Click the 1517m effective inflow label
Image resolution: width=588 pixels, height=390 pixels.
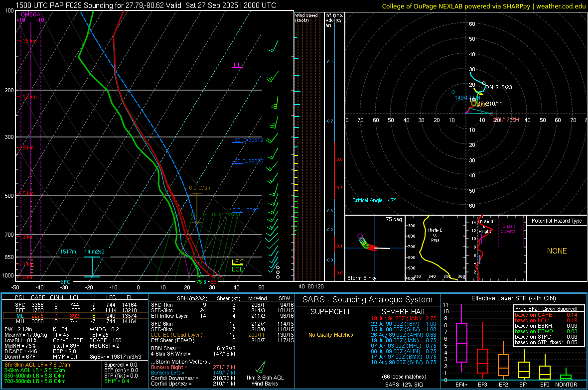[x=68, y=252]
